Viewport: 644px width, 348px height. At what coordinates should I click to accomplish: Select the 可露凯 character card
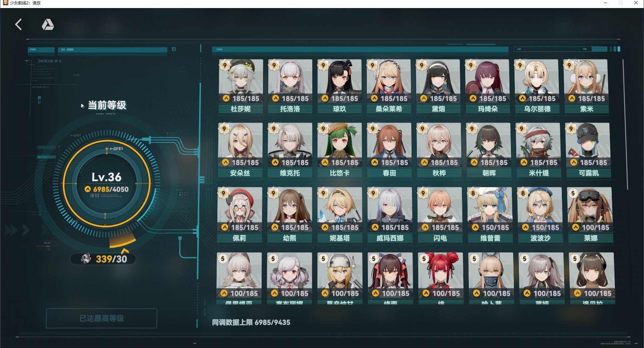point(588,150)
